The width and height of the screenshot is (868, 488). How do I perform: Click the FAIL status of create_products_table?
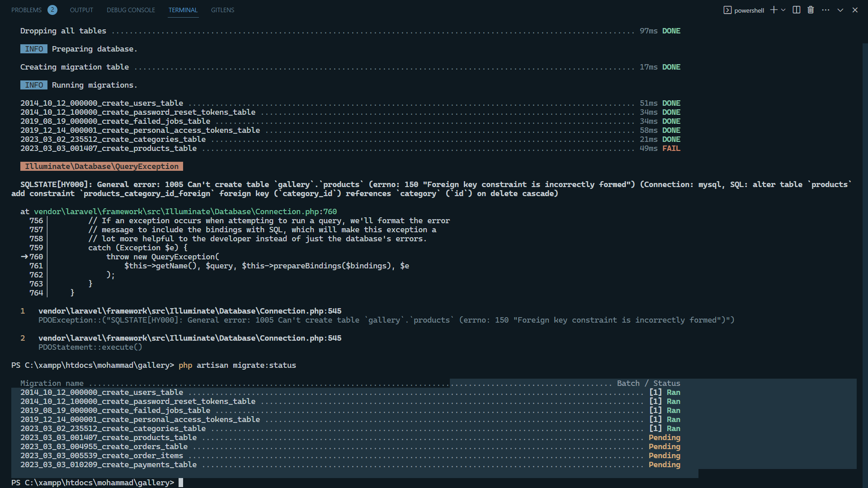coord(671,148)
